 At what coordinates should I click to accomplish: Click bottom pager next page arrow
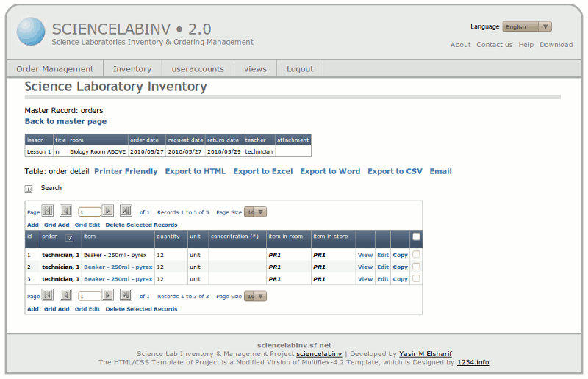pyautogui.click(x=108, y=295)
